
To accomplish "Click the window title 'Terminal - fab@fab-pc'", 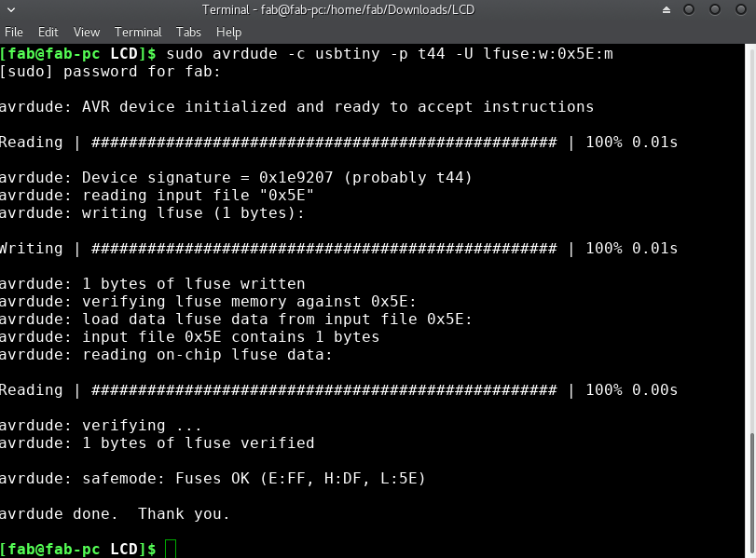I will [338, 9].
